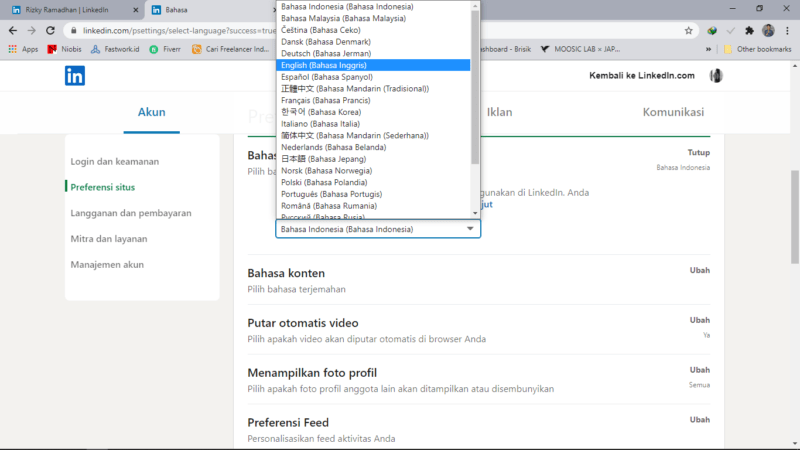This screenshot has height=450, width=800.
Task: Click the site padlock icon in address bar
Action: (73, 31)
